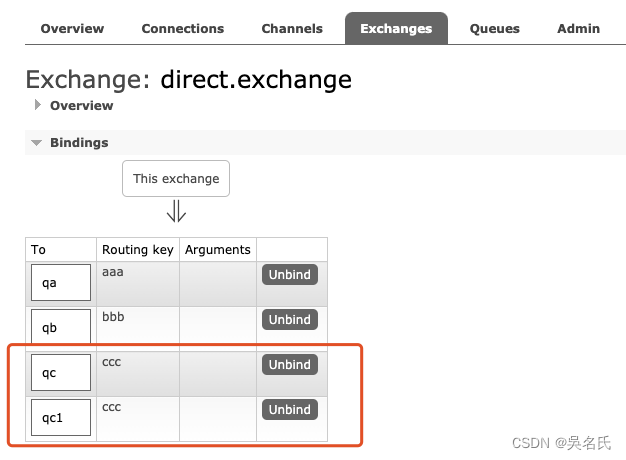Unbind the qb queue binding
This screenshot has width=626, height=460.
290,320
